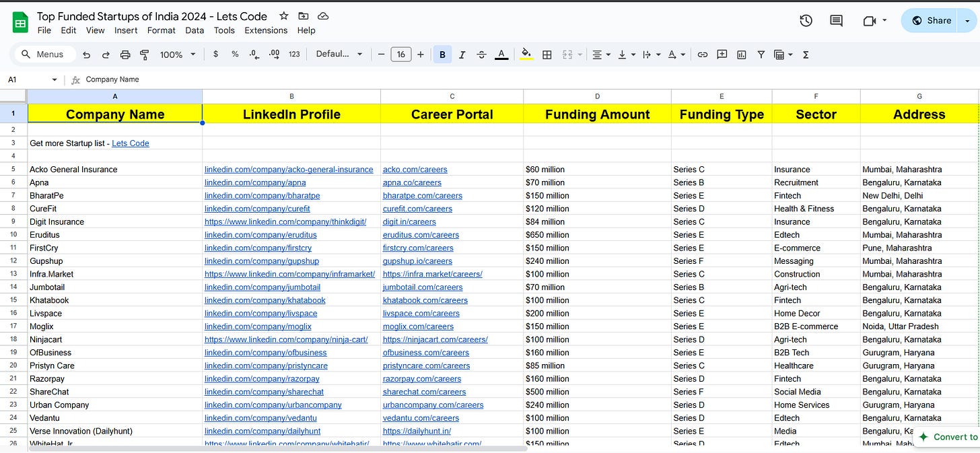This screenshot has width=980, height=453.
Task: Open the name box dropdown arrow
Action: (55, 80)
